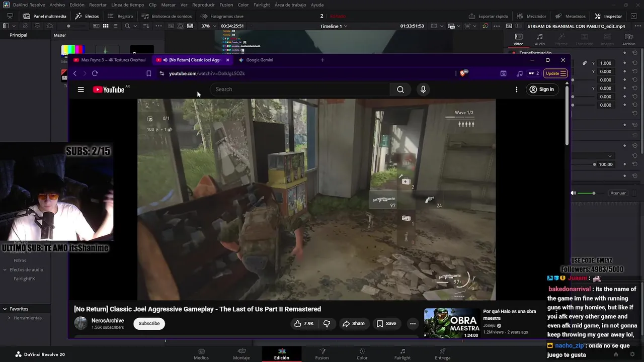The height and width of the screenshot is (362, 644).
Task: Click the browser Update button
Action: [556, 73]
